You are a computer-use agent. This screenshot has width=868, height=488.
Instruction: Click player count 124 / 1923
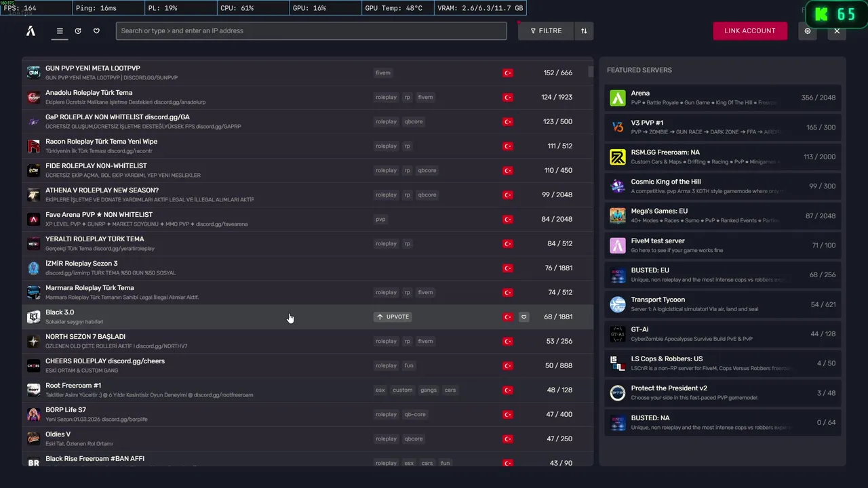tap(557, 97)
